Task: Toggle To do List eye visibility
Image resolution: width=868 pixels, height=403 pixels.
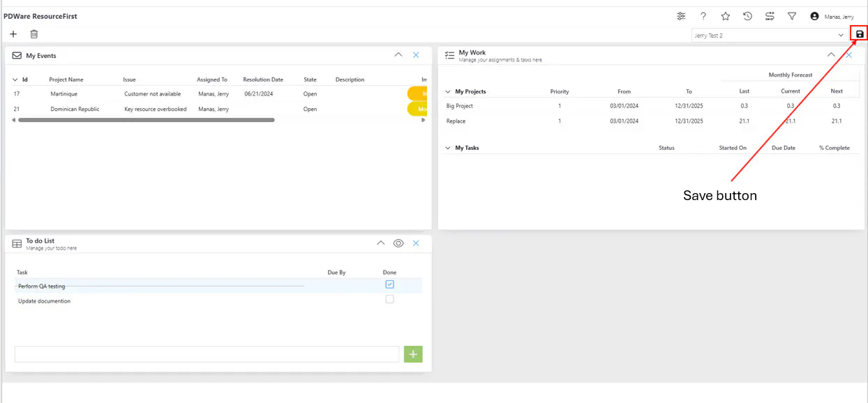Action: click(398, 243)
